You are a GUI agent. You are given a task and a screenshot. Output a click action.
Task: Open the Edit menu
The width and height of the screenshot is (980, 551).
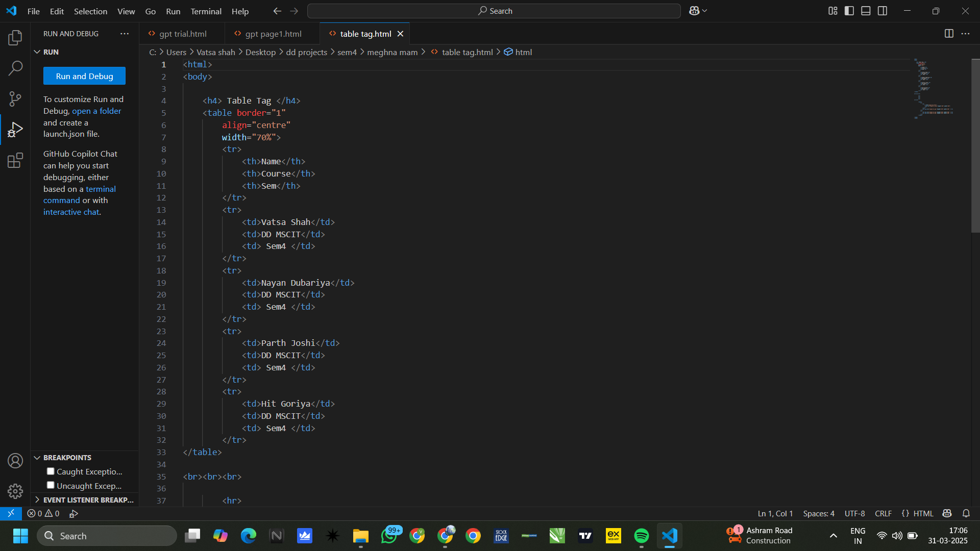click(x=57, y=11)
